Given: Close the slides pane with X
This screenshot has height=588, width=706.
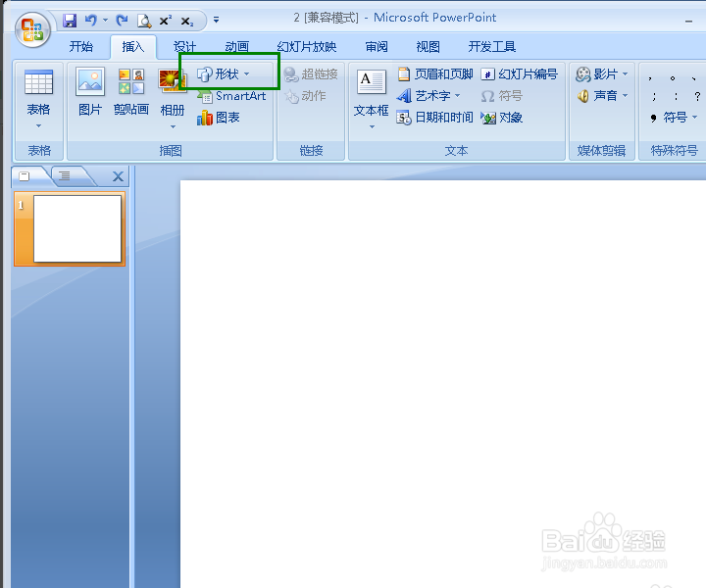Looking at the screenshot, I should tap(118, 176).
